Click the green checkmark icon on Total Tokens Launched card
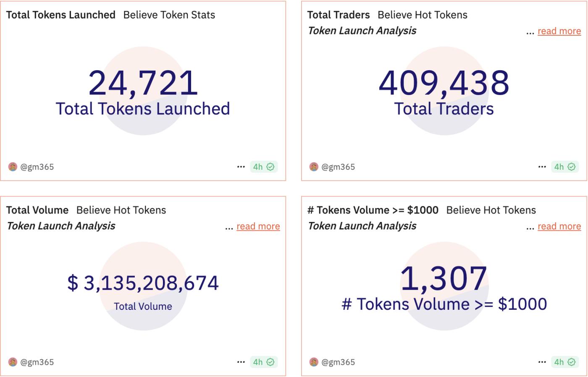The width and height of the screenshot is (588, 377). pyautogui.click(x=271, y=166)
